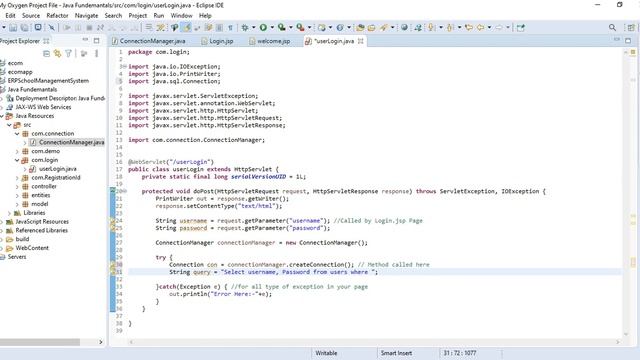The image size is (640, 360).
Task: Click the Project Explorer horizontal scrollbar
Action: (40, 342)
